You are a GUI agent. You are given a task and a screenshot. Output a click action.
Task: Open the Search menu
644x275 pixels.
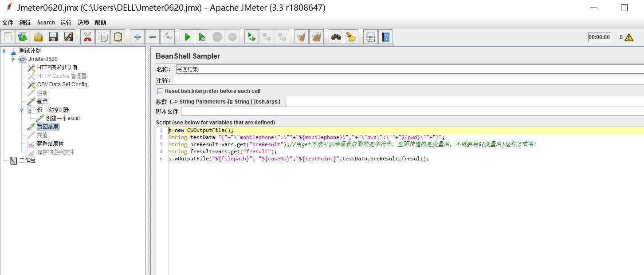(46, 23)
